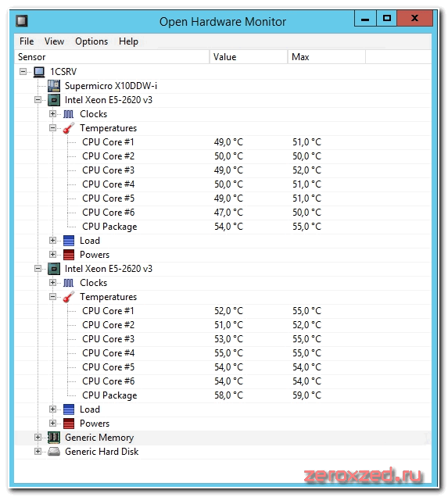
Task: Click the Supermicro motherboard icon
Action: pos(54,86)
